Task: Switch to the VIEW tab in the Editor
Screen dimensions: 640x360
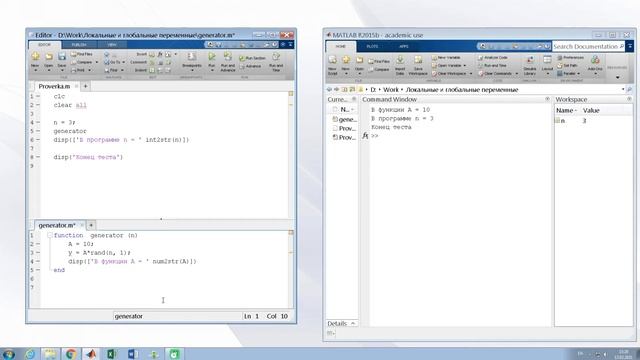Action: (112, 44)
